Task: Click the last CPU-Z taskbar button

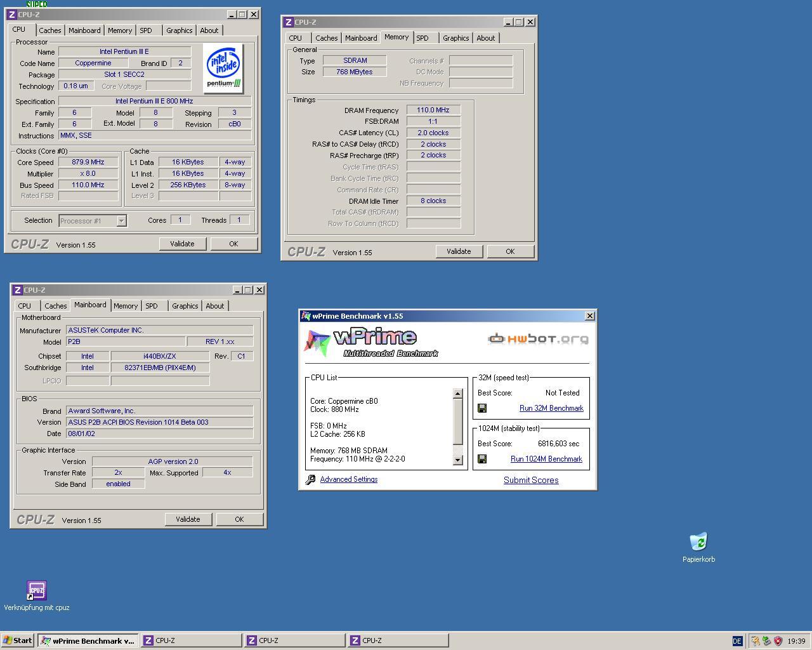Action: [x=398, y=640]
